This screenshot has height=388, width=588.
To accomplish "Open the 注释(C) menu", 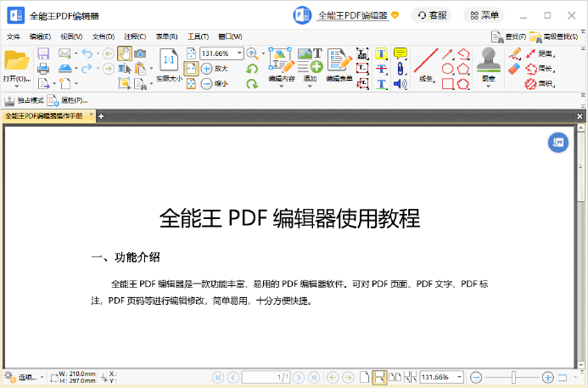I will (x=135, y=37).
